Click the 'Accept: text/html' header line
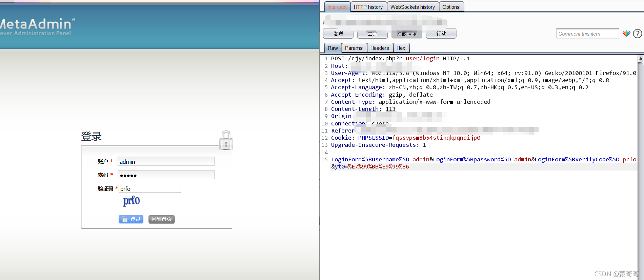 click(470, 80)
